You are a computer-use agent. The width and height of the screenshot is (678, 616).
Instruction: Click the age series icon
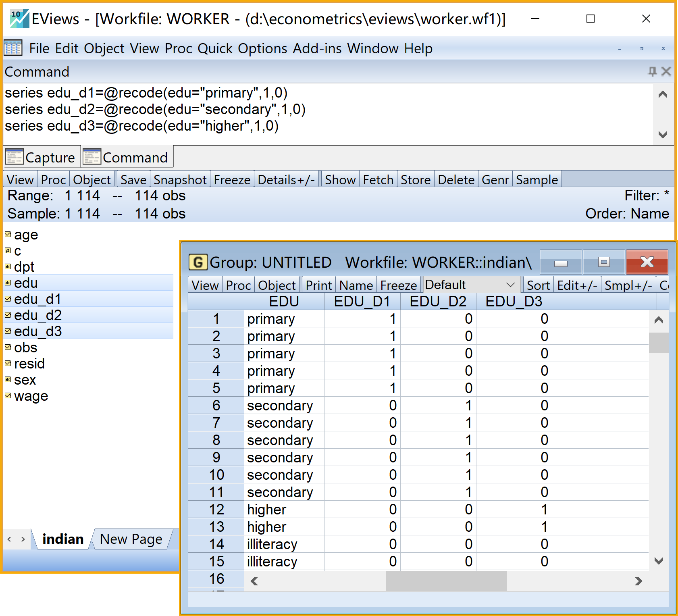click(8, 235)
